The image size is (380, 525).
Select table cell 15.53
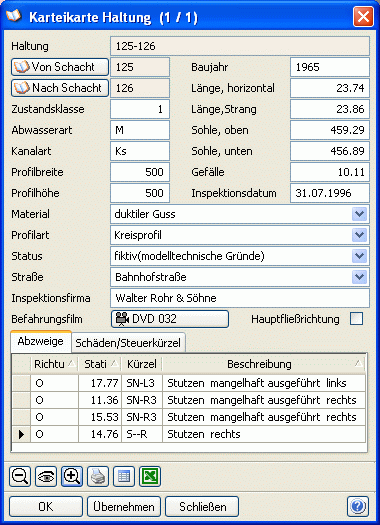pyautogui.click(x=100, y=417)
